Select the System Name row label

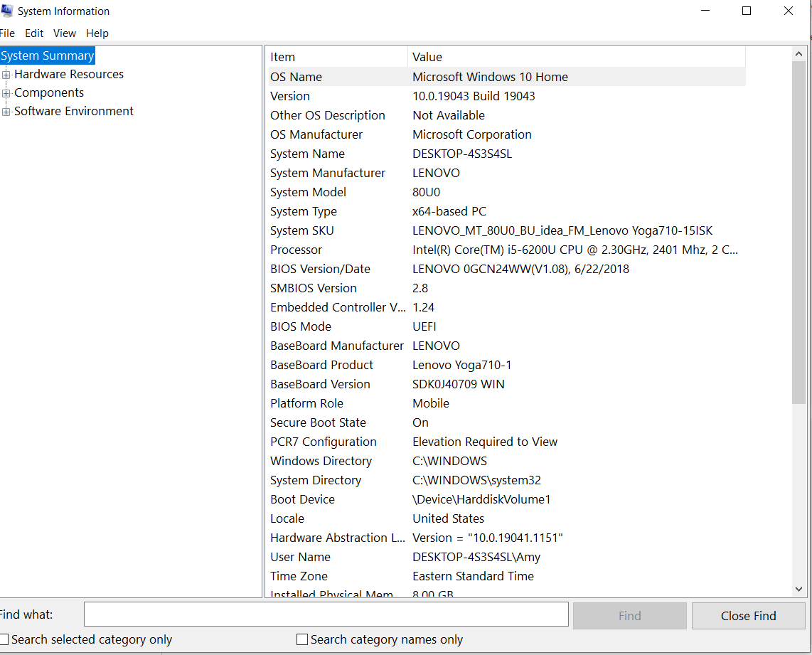(x=308, y=154)
